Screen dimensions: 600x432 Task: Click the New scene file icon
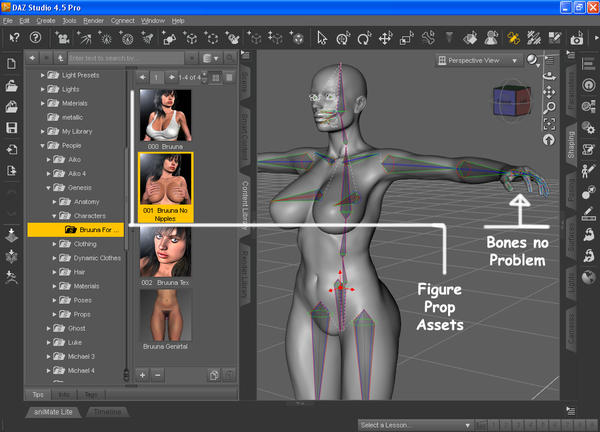coord(11,64)
